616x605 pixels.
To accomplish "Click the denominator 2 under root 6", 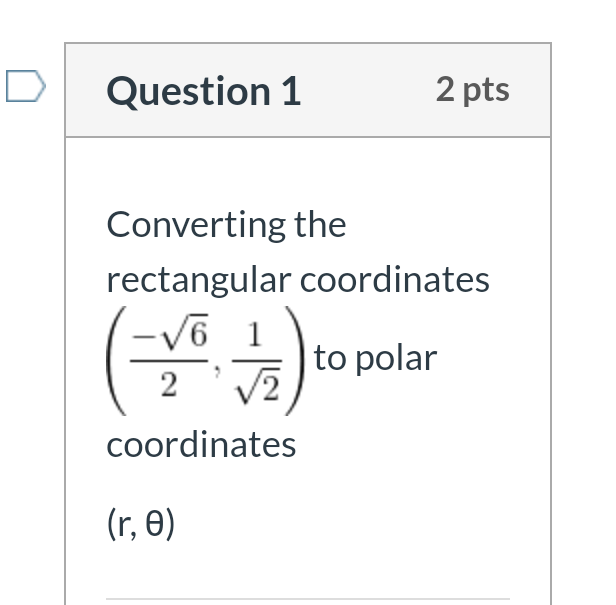I will [x=169, y=385].
